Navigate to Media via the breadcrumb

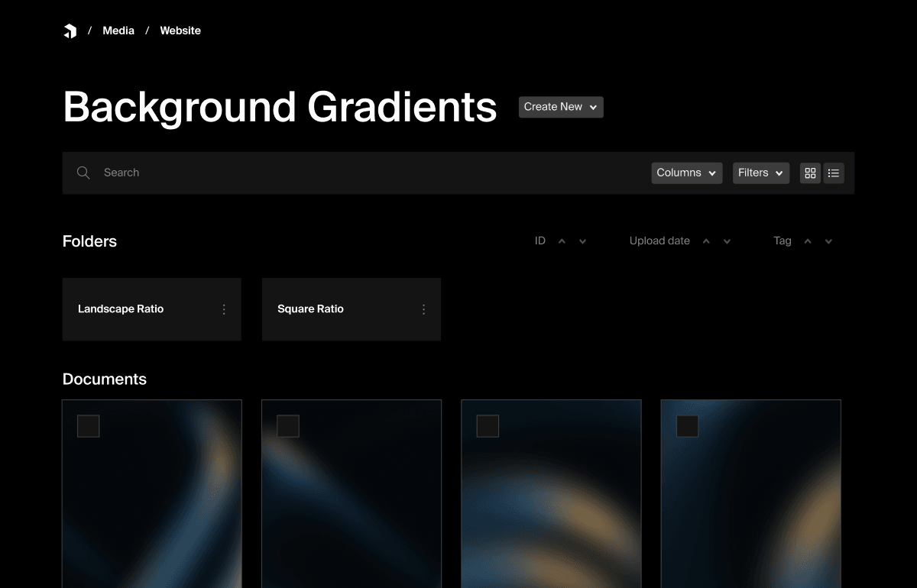coord(118,31)
